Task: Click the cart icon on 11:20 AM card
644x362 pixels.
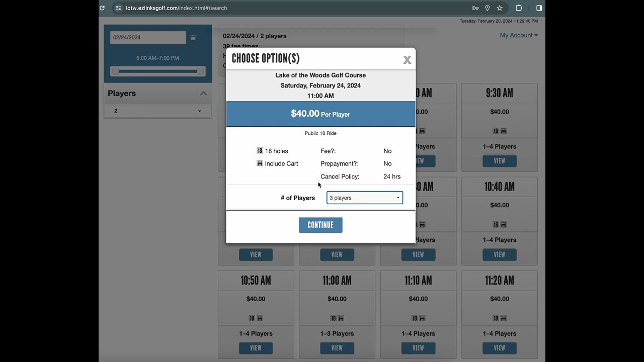Action: pos(504,318)
